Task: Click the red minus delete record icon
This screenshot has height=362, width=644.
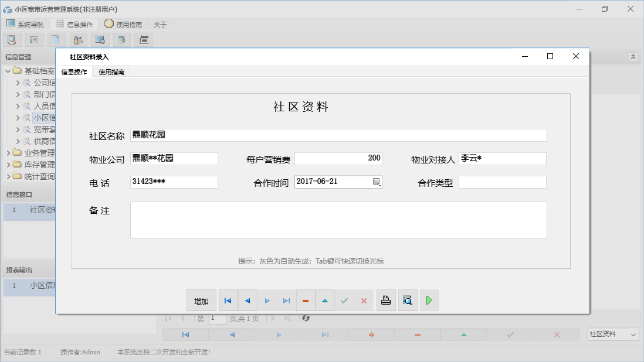Action: pyautogui.click(x=306, y=300)
